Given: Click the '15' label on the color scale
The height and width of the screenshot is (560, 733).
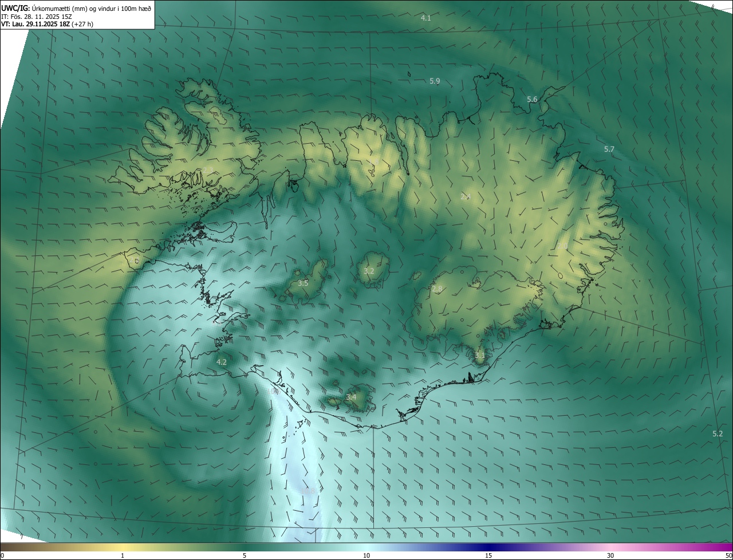Looking at the screenshot, I should (x=488, y=556).
